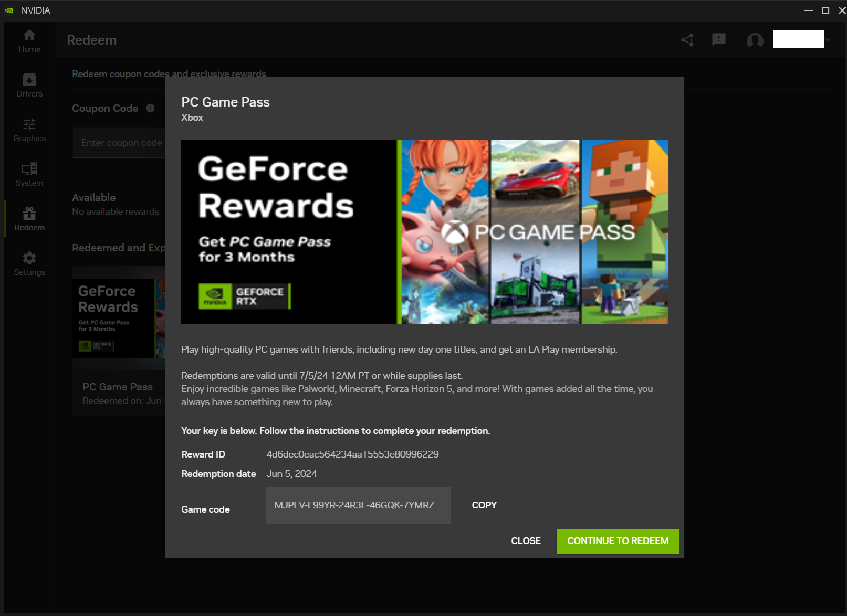Open the Graphics settings section
The image size is (847, 616).
click(x=29, y=130)
